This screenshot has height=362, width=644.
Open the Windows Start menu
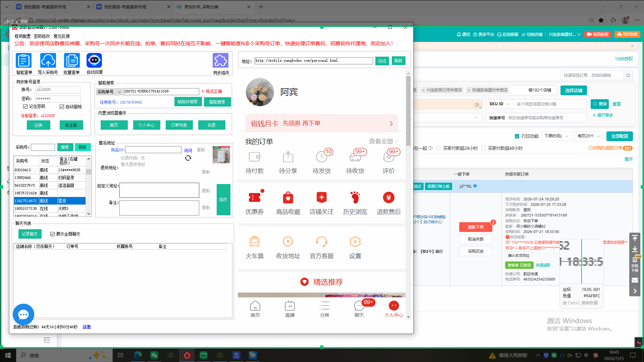[x=8, y=355]
